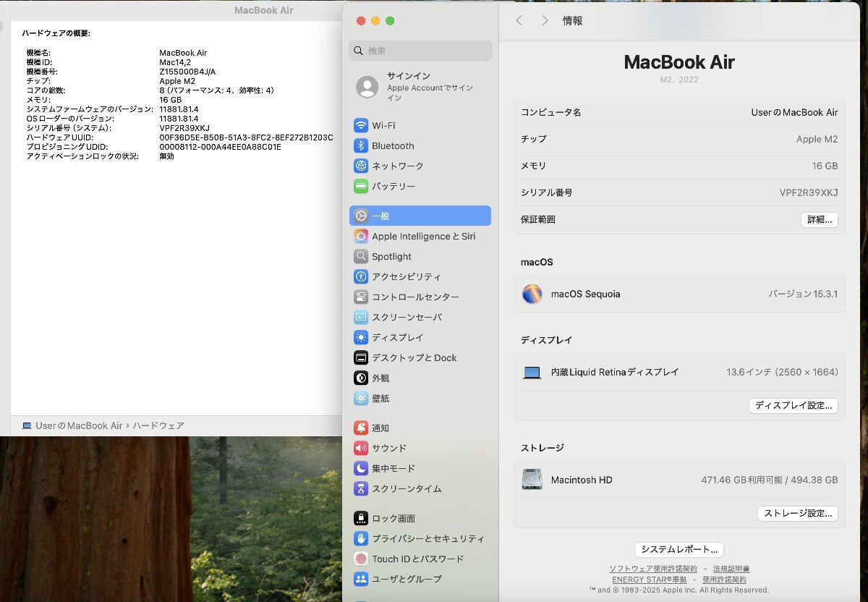The height and width of the screenshot is (602, 868).
Task: Select the ロック画面 label in the sidebar
Action: [x=393, y=518]
